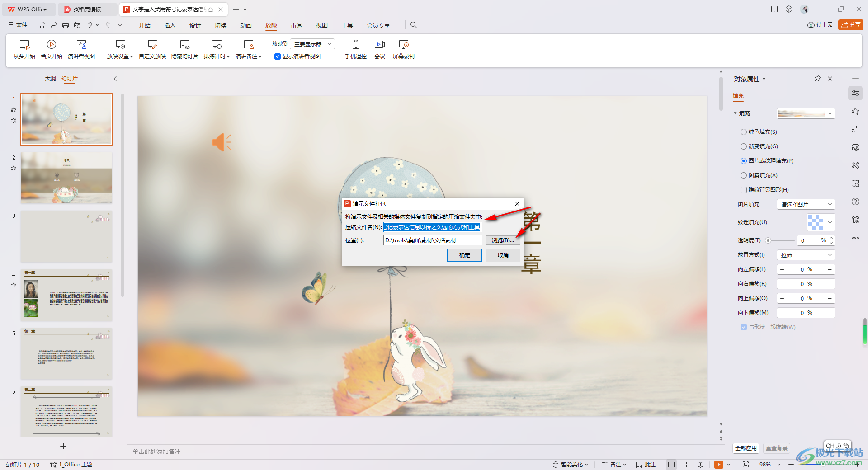Open the 开始 ribbon tab
The width and height of the screenshot is (868, 470).
(x=145, y=25)
